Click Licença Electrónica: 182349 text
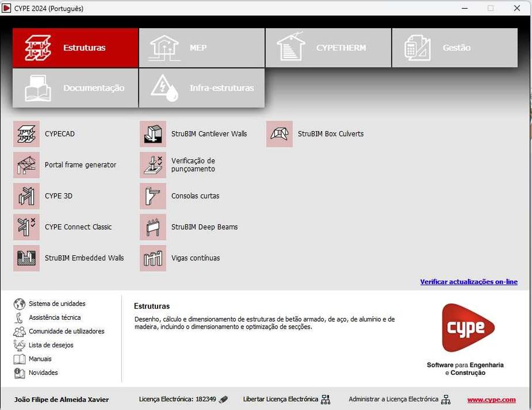The width and height of the screenshot is (532, 410). [178, 399]
